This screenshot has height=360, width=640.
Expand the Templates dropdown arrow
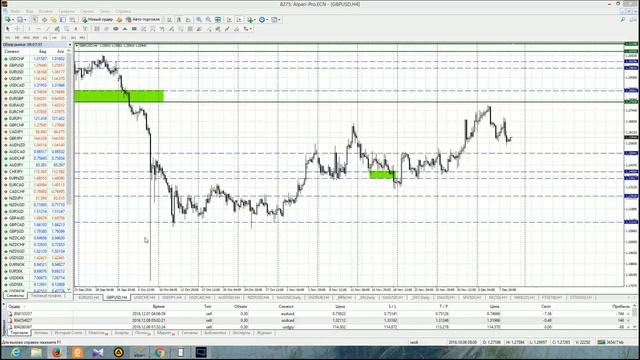[x=280, y=20]
